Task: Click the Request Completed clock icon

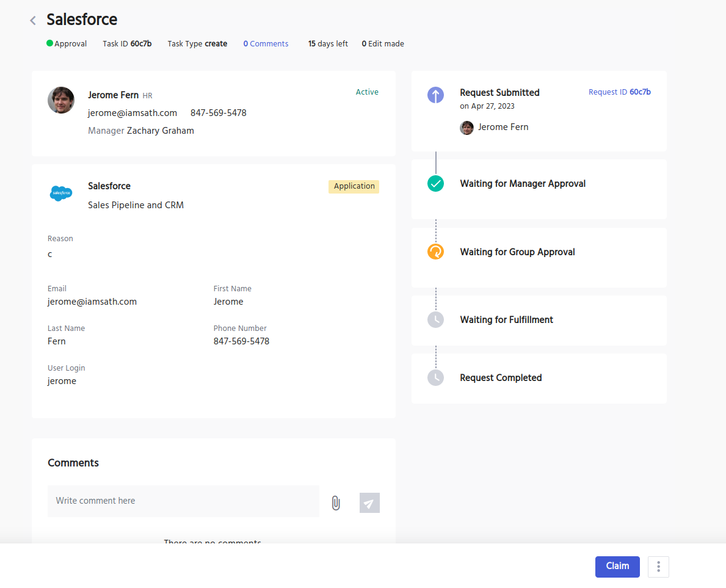Action: click(x=435, y=377)
